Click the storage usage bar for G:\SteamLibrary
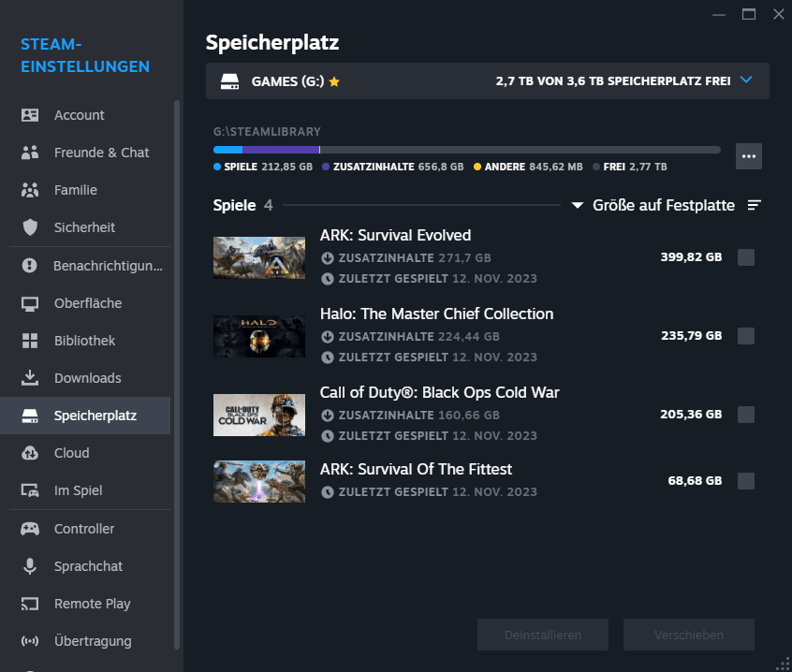This screenshot has width=792, height=672. click(x=466, y=150)
